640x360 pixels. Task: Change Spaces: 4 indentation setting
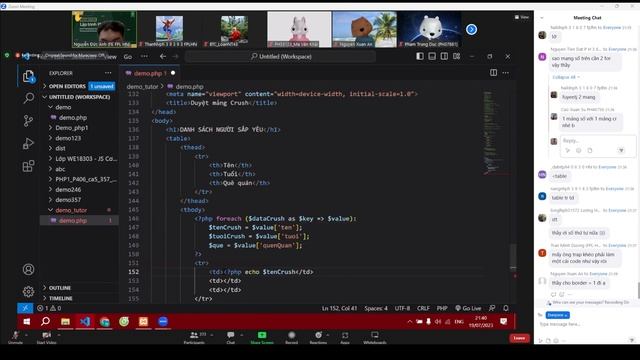[376, 308]
